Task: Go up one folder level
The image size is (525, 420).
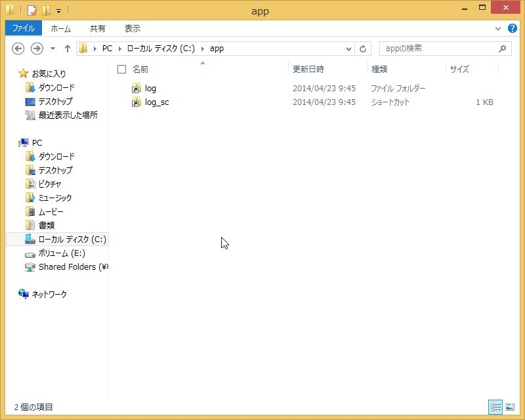Action: pos(68,49)
